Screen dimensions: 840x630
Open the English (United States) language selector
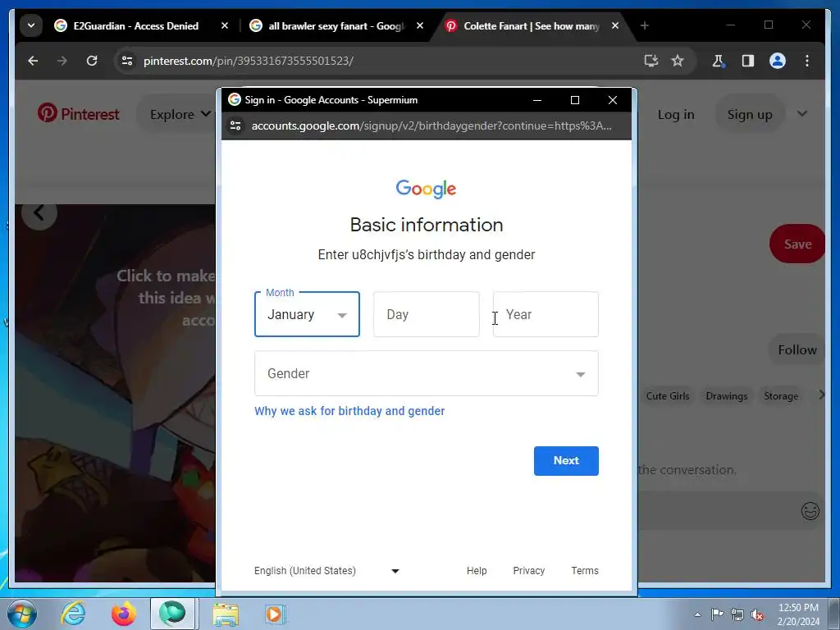coord(326,571)
